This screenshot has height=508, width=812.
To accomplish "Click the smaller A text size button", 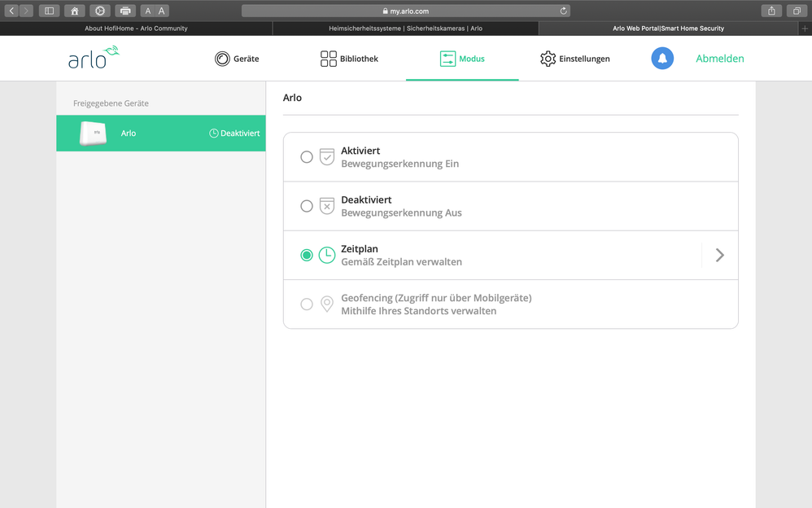I will [x=147, y=11].
